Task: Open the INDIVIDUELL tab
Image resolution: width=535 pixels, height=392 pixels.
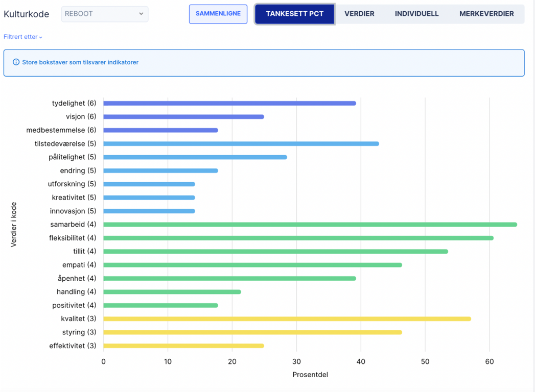Action: coord(416,14)
